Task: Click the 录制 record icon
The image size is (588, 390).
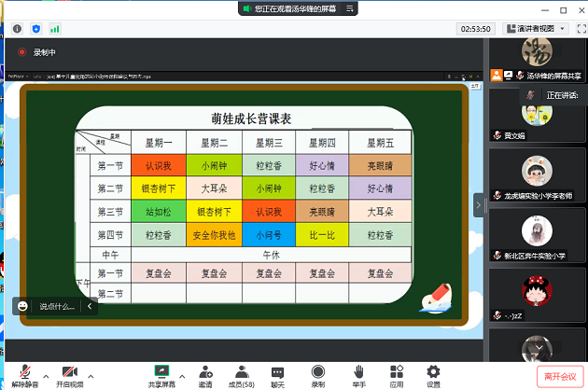Action: 317,374
